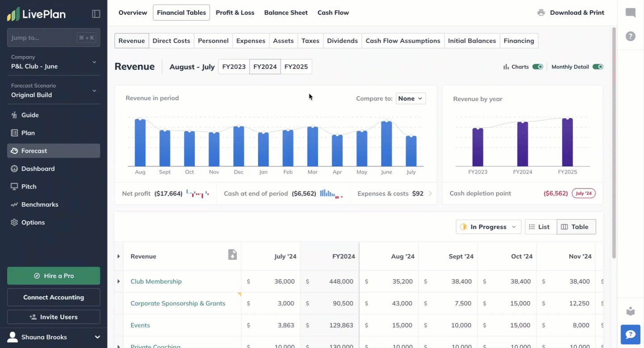
Task: Open the Corporate Sponsorship & Grants link
Action: pyautogui.click(x=178, y=303)
